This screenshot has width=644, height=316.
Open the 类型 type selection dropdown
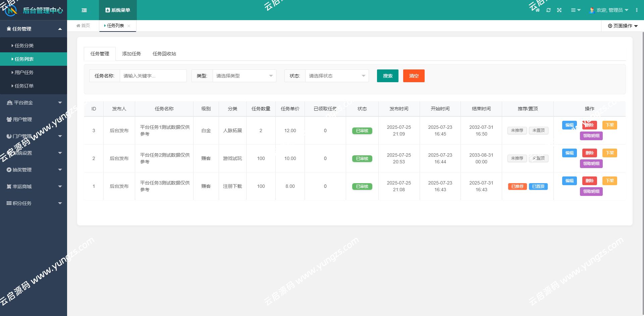(x=244, y=76)
